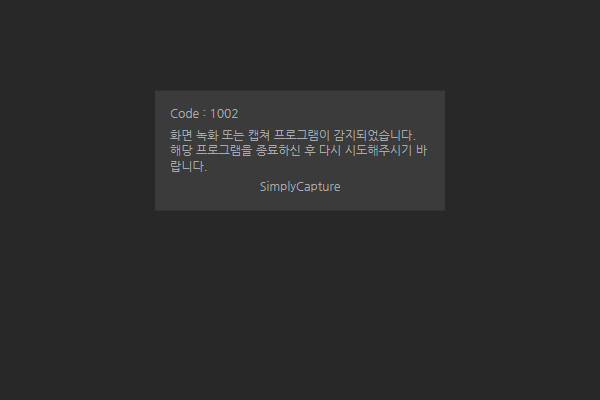Click the word "Code" in the dialog
This screenshot has width=600, height=400.
pos(184,114)
